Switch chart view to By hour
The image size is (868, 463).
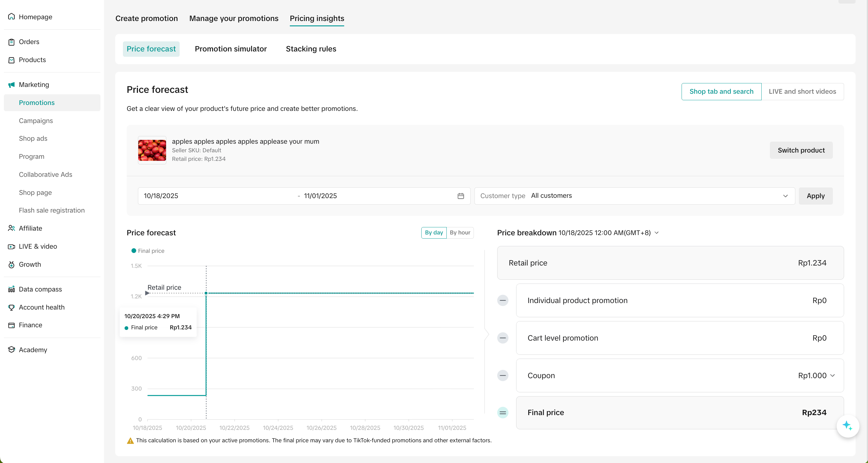(460, 233)
